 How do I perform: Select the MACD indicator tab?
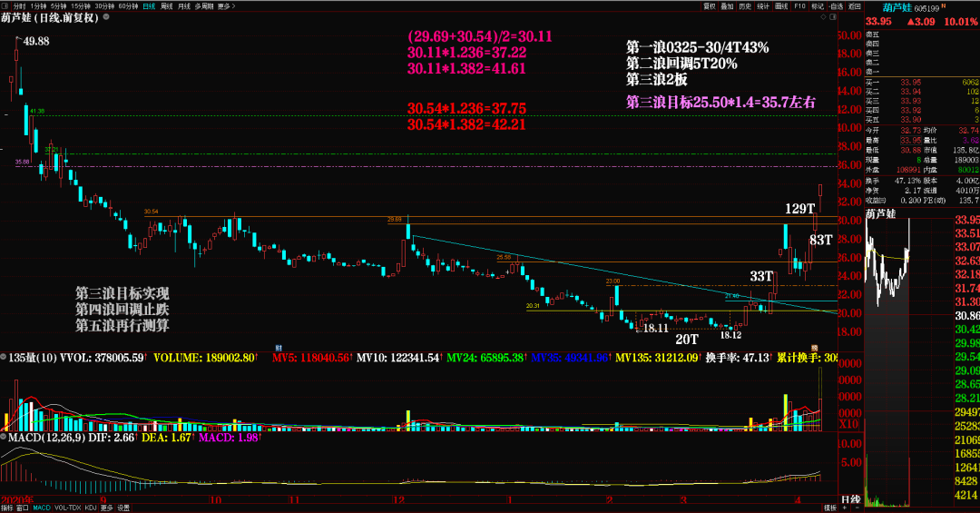(x=41, y=508)
